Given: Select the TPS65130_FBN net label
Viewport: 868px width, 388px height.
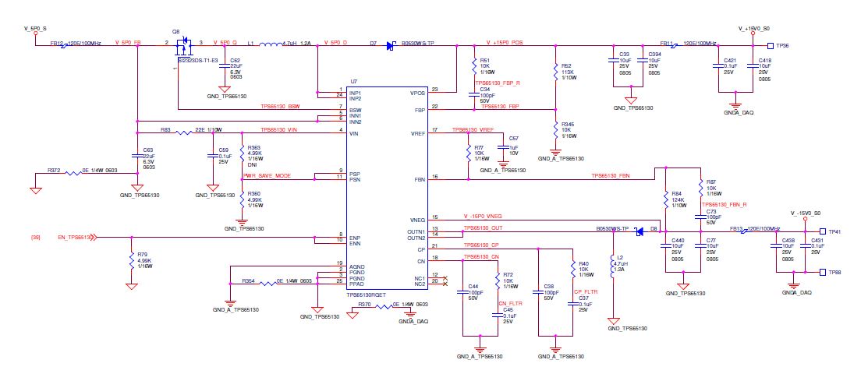Looking at the screenshot, I should coord(611,176).
